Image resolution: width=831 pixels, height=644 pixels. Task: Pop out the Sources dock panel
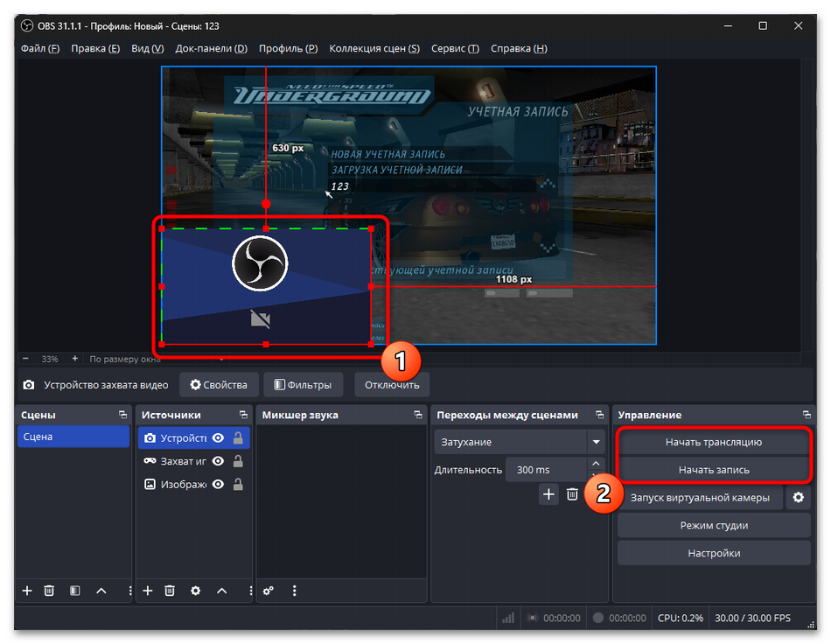click(x=243, y=415)
